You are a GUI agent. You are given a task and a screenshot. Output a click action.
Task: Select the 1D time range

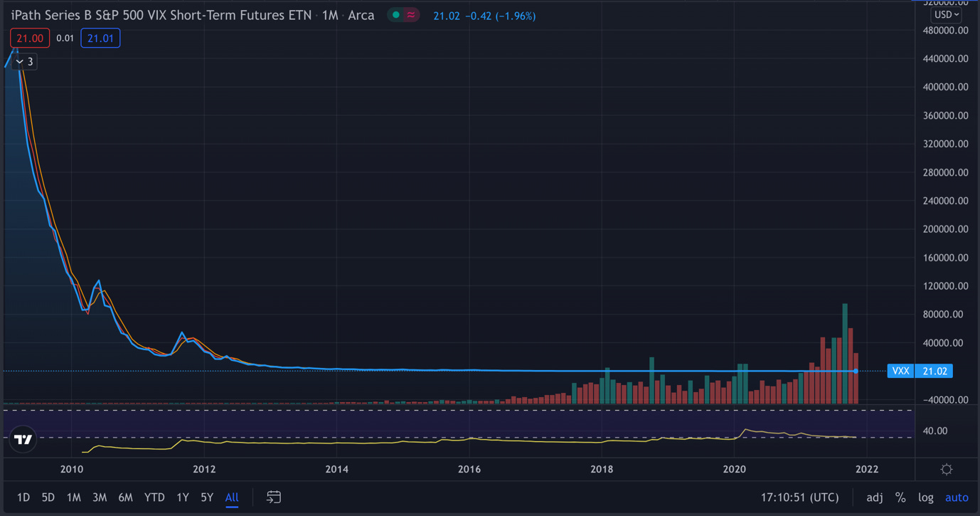(x=23, y=497)
